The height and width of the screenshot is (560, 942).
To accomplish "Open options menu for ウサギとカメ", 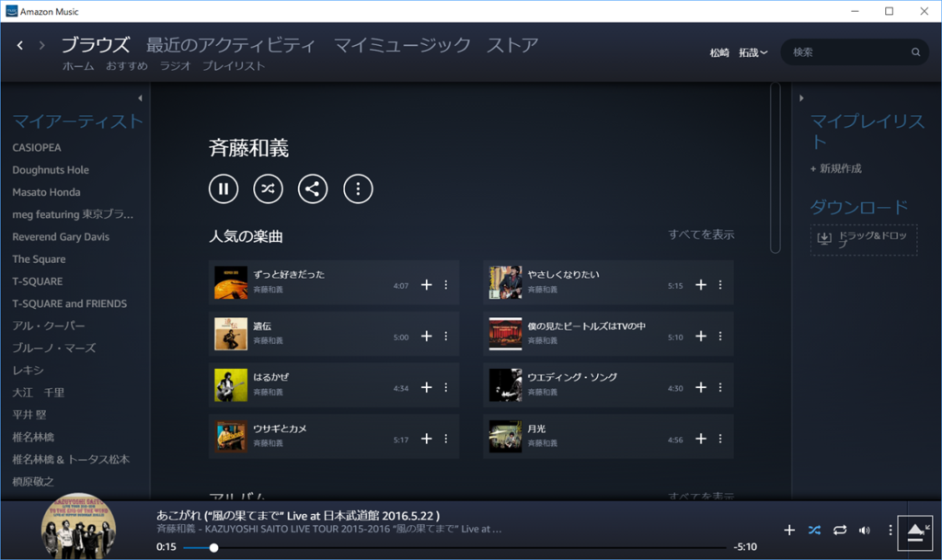I will tap(446, 439).
